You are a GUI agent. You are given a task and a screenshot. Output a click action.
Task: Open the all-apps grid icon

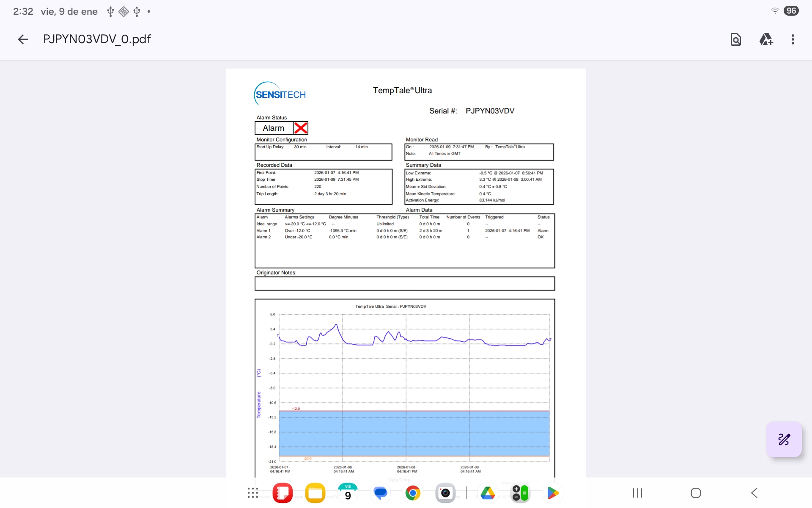(252, 493)
